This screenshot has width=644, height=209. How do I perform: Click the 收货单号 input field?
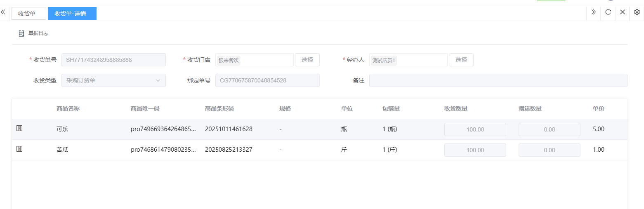pos(113,60)
